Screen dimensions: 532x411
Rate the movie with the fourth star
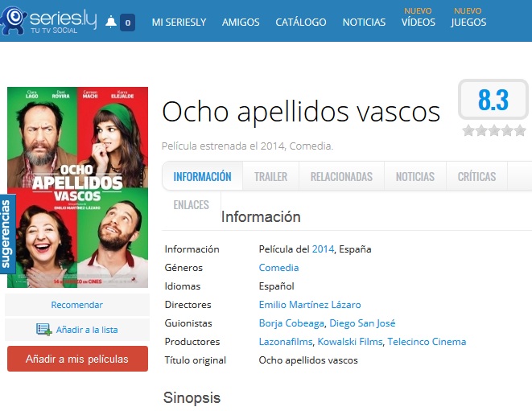pos(507,130)
